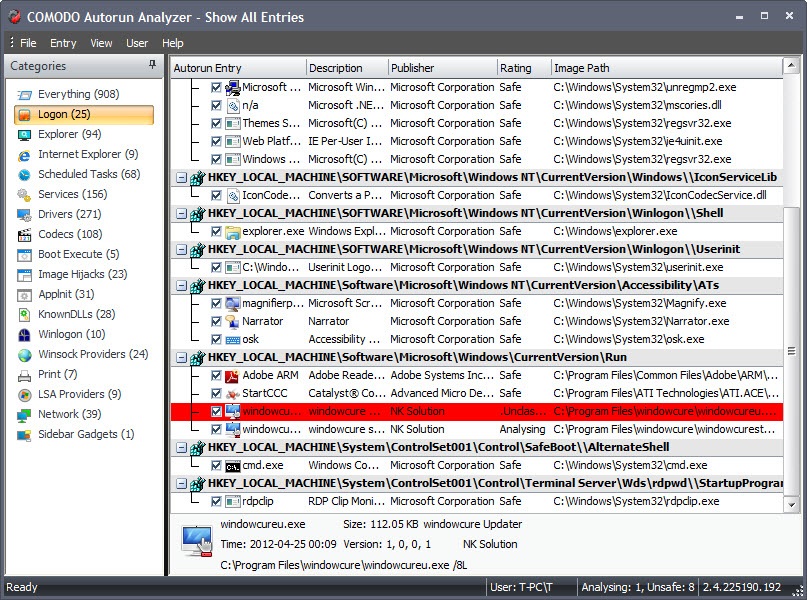Sort by Rating column header
The image size is (807, 600).
point(524,68)
